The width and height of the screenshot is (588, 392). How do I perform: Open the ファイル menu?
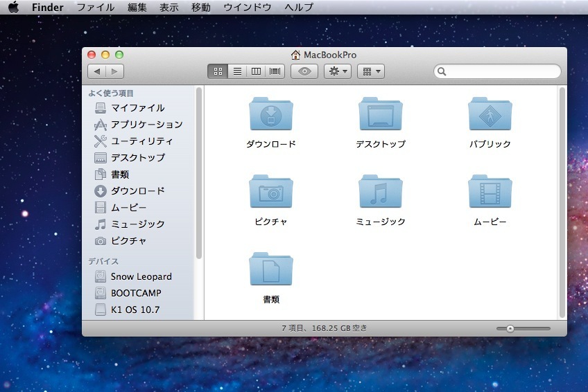[96, 8]
